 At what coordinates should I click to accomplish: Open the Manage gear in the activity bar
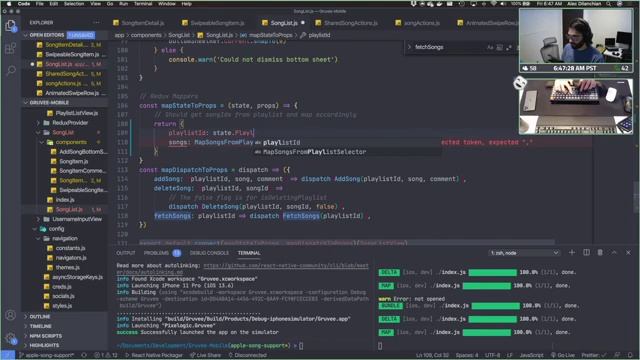pyautogui.click(x=11, y=338)
